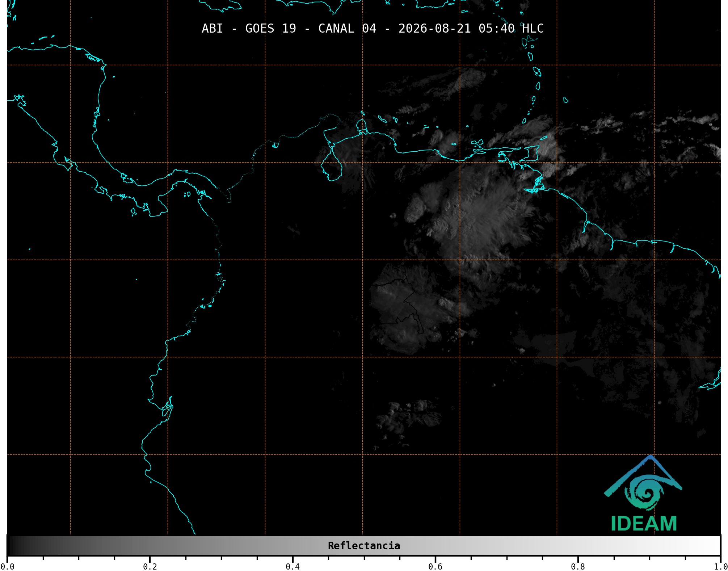Click the colorbar tick label 0.0
Viewport: 728px width, 571px height.
(x=7, y=567)
